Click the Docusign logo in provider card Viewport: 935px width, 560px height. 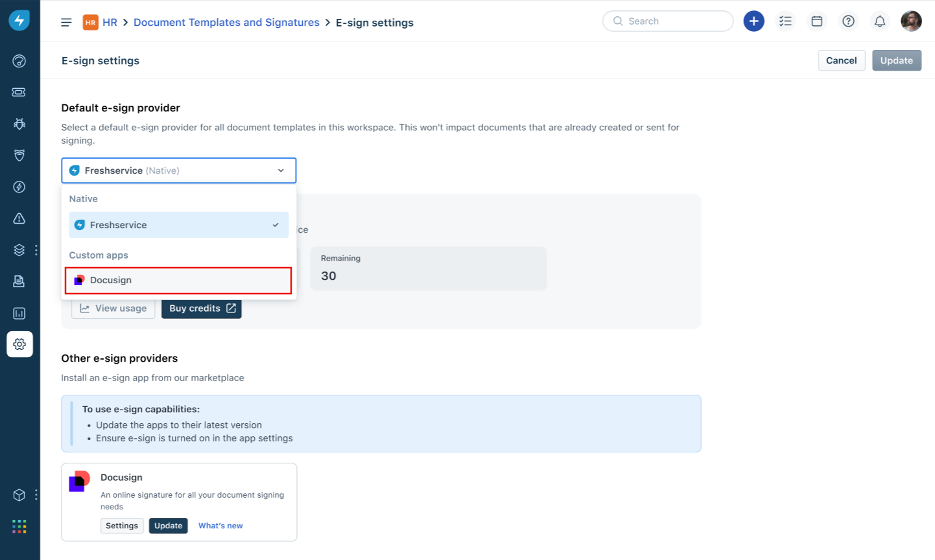tap(80, 481)
